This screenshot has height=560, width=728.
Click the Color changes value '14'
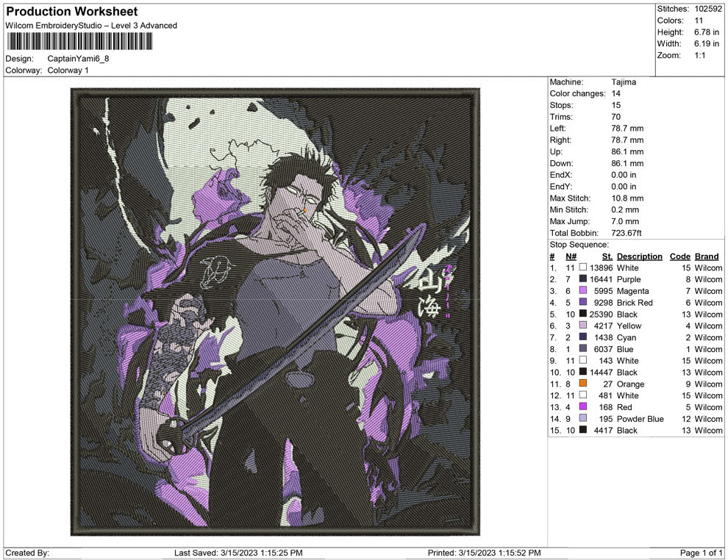(615, 94)
